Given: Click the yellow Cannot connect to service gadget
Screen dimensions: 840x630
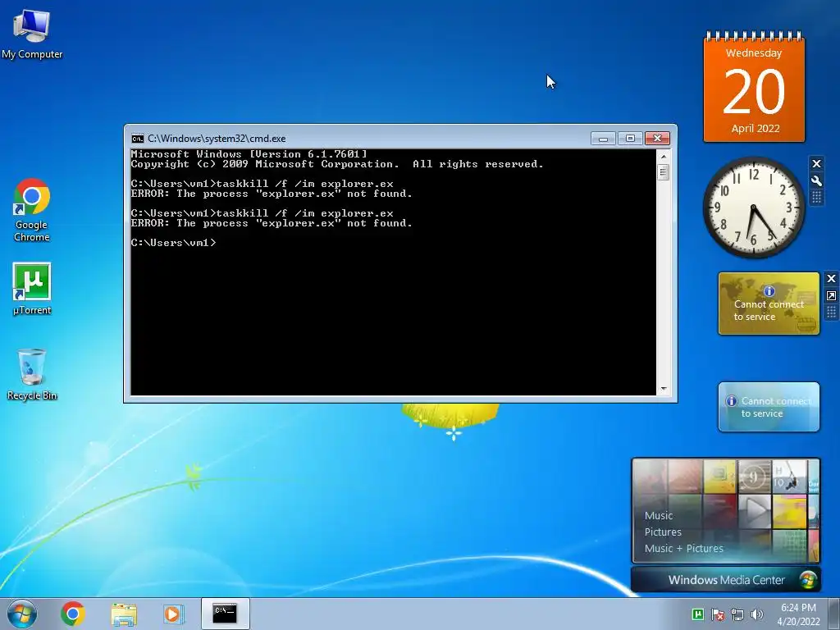Looking at the screenshot, I should tap(769, 304).
